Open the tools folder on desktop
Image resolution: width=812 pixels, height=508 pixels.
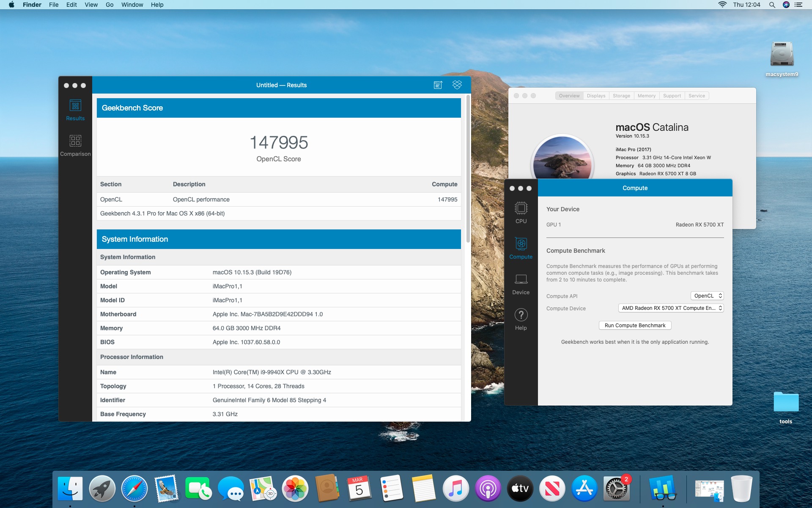(786, 402)
